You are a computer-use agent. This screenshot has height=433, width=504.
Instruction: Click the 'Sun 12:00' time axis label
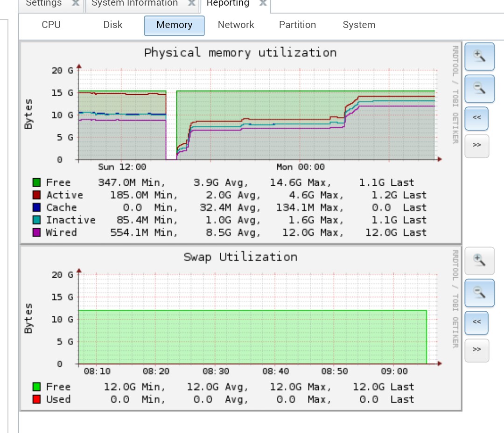point(122,167)
